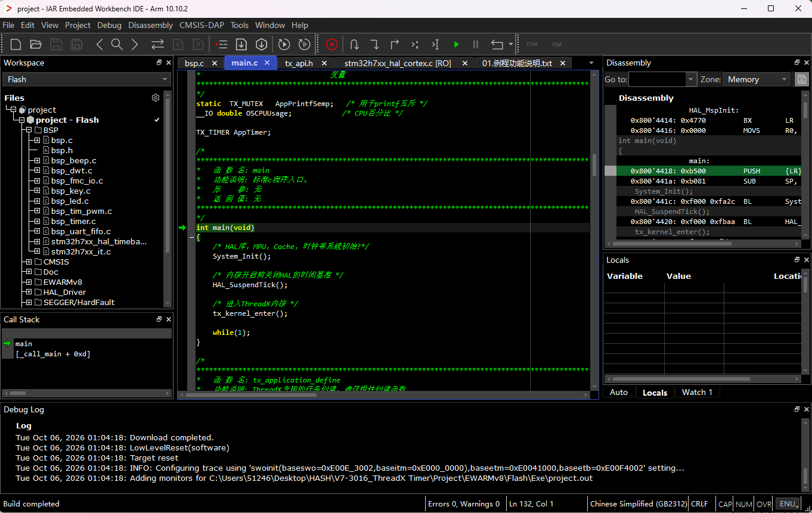Image resolution: width=812 pixels, height=513 pixels.
Task: Switch to the tx_api.h tab
Action: point(299,63)
